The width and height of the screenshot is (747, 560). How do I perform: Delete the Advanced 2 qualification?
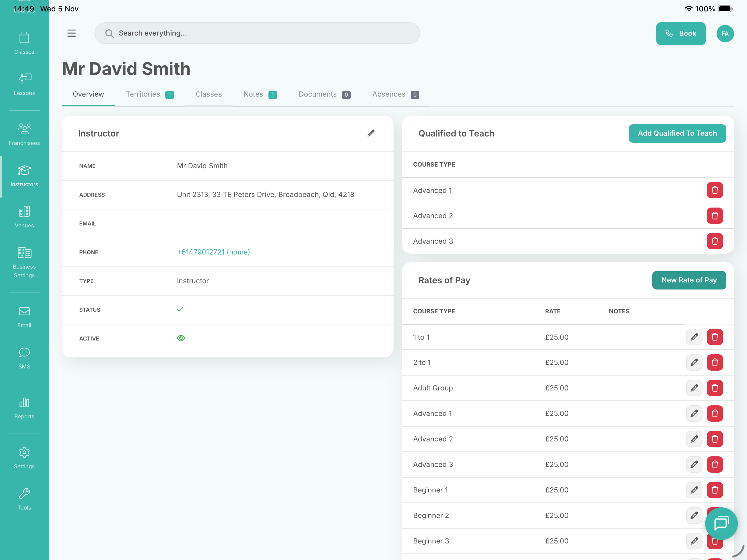pos(715,216)
